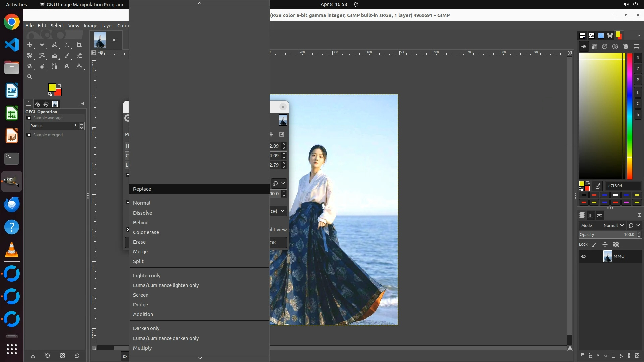Image resolution: width=644 pixels, height=362 pixels.
Task: Toggle Sample average checkbox
Action: tap(29, 118)
